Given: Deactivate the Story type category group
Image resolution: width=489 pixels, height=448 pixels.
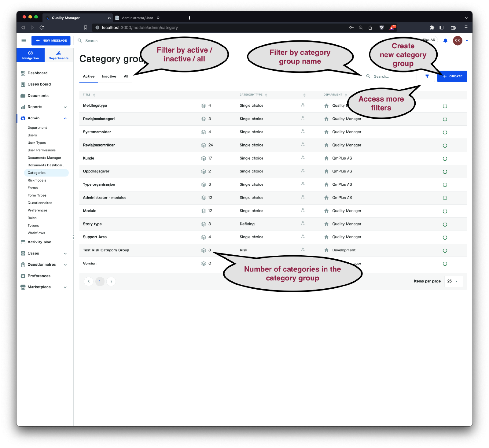Looking at the screenshot, I should (445, 224).
